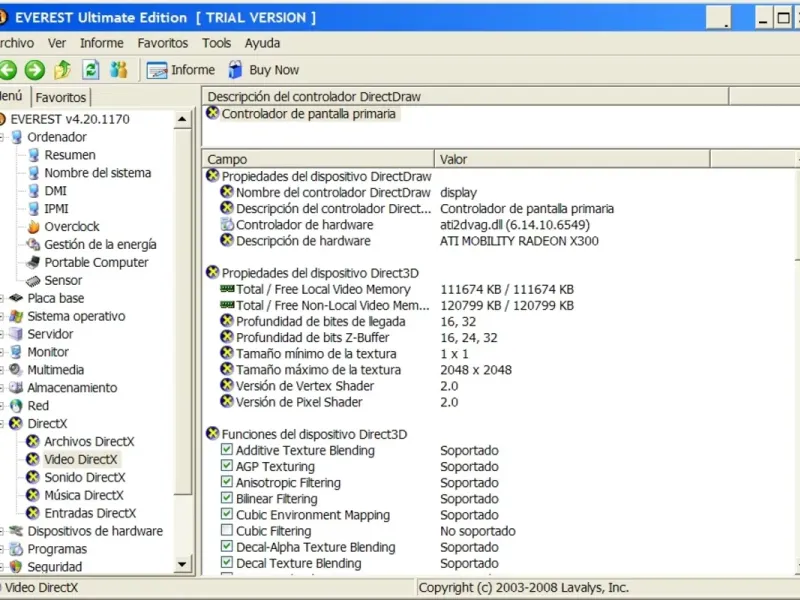
Task: Open the users icon in toolbar
Action: pos(119,70)
